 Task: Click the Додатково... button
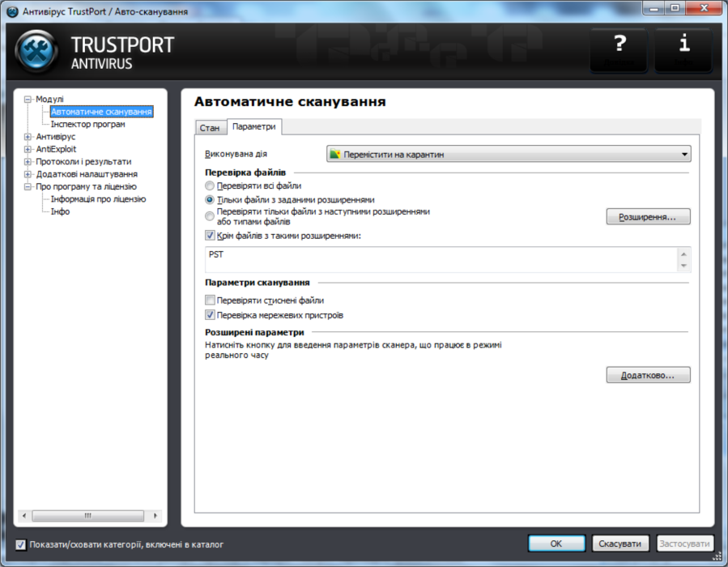pyautogui.click(x=648, y=374)
